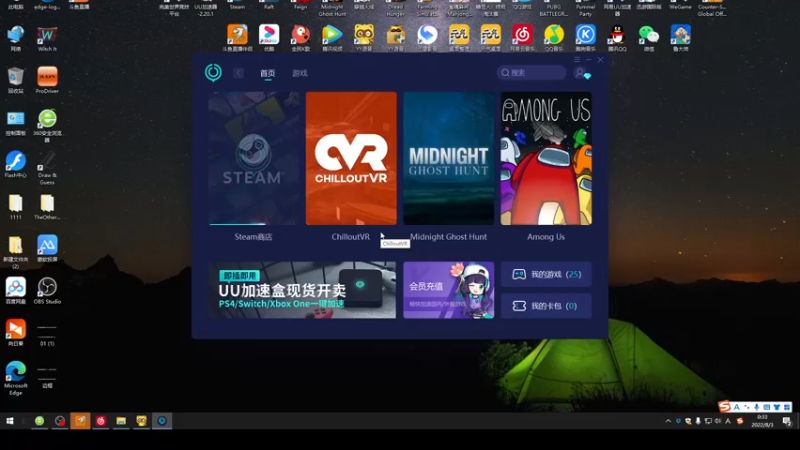Select the 向日葵 desktop shortcut
This screenshot has height=450, width=800.
pos(15,333)
